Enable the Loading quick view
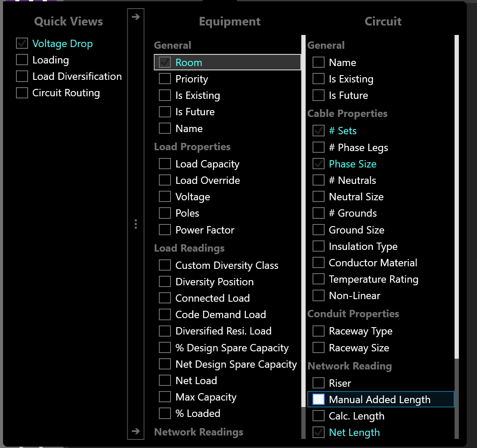477x448 pixels. tap(22, 60)
